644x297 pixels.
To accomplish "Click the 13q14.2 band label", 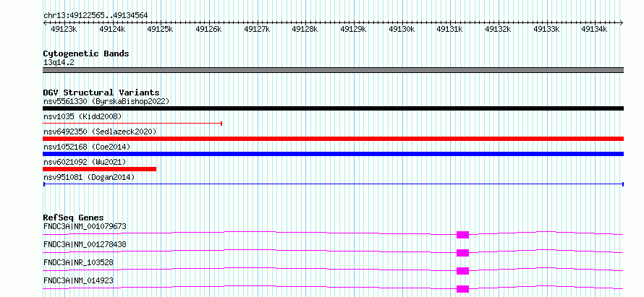I will [x=59, y=63].
